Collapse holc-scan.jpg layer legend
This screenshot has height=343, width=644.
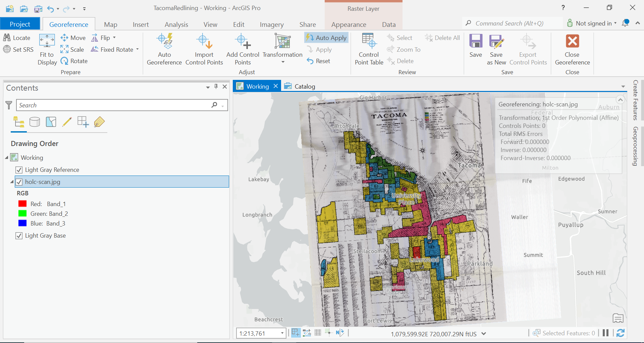tap(12, 182)
